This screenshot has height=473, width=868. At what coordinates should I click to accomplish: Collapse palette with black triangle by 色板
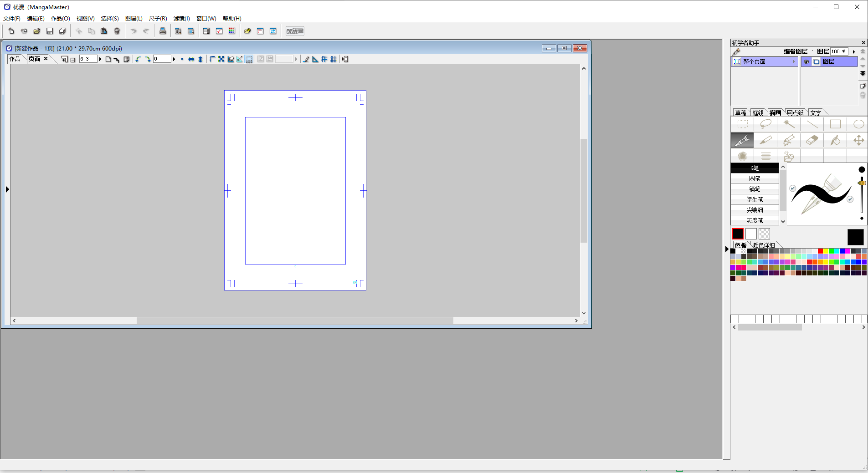pos(727,249)
